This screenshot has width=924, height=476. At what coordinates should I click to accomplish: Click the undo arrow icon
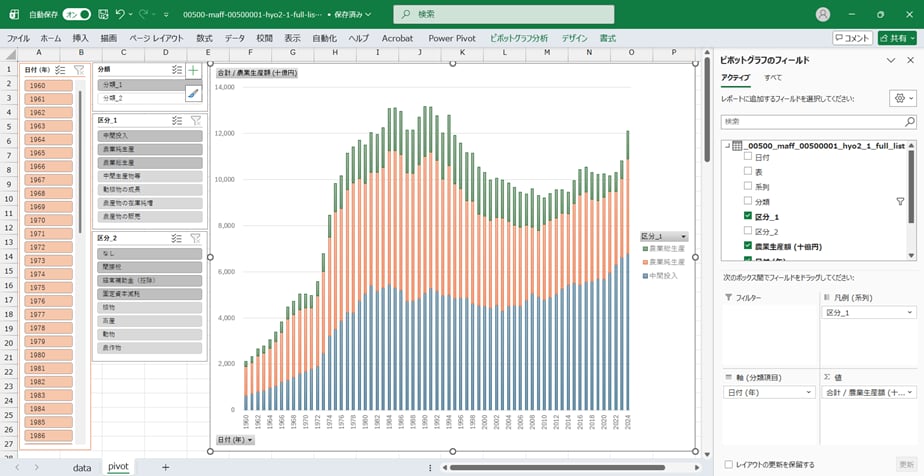[121, 14]
